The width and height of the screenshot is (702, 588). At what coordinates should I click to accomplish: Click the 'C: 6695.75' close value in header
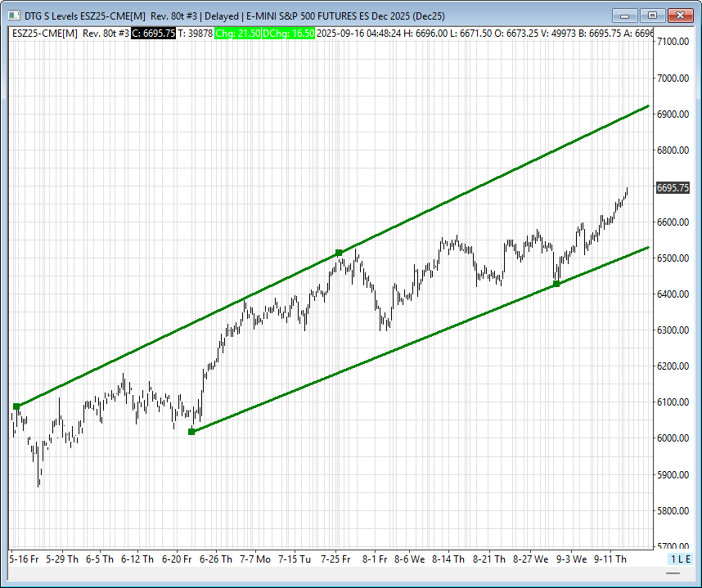point(153,34)
